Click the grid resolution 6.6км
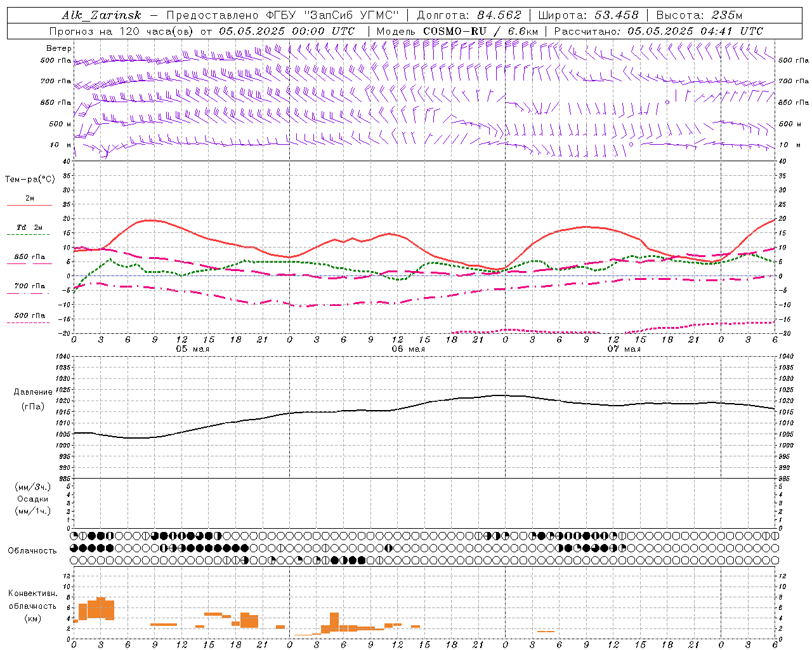Viewport: 812px width, 650px height. click(x=523, y=31)
